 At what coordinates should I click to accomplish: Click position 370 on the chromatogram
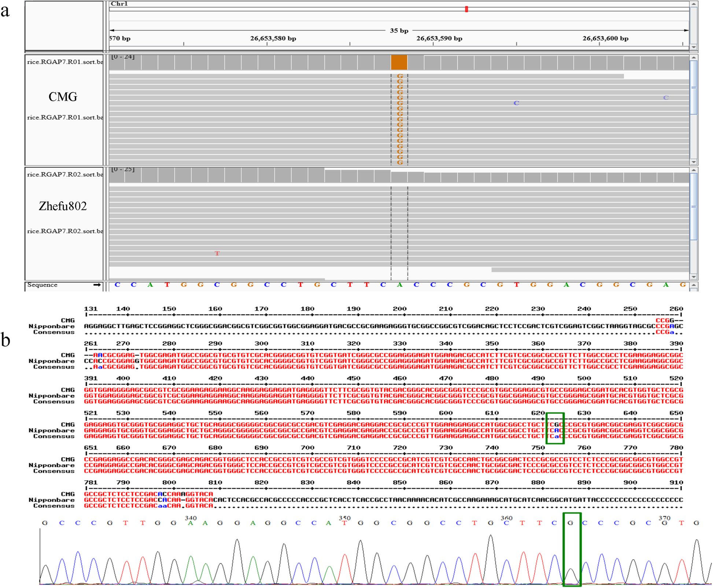point(664,518)
